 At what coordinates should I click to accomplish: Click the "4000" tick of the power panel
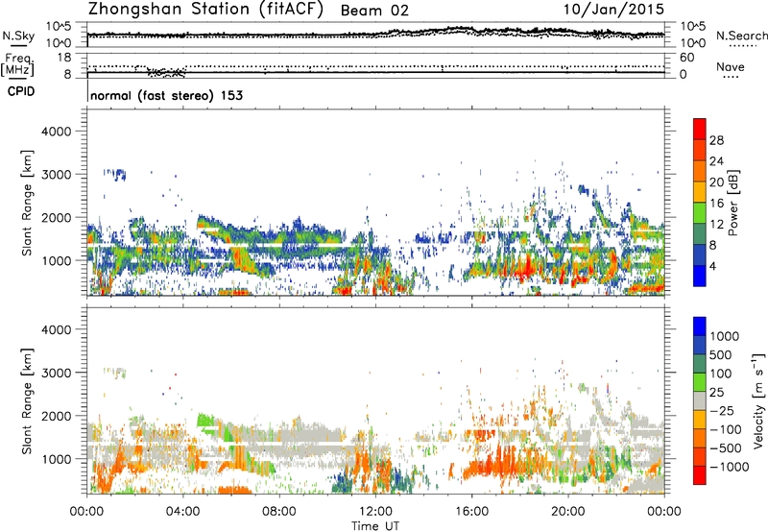[x=56, y=132]
